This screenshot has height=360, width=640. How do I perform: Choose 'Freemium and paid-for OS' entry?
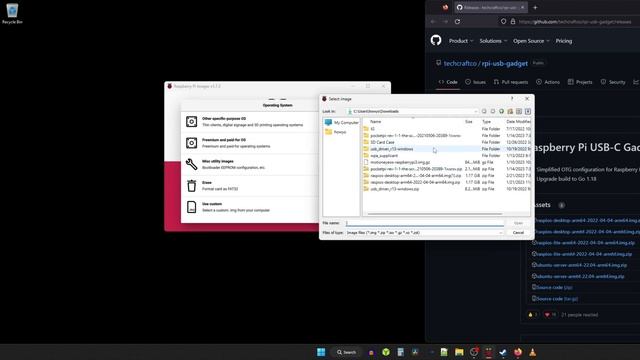point(250,143)
